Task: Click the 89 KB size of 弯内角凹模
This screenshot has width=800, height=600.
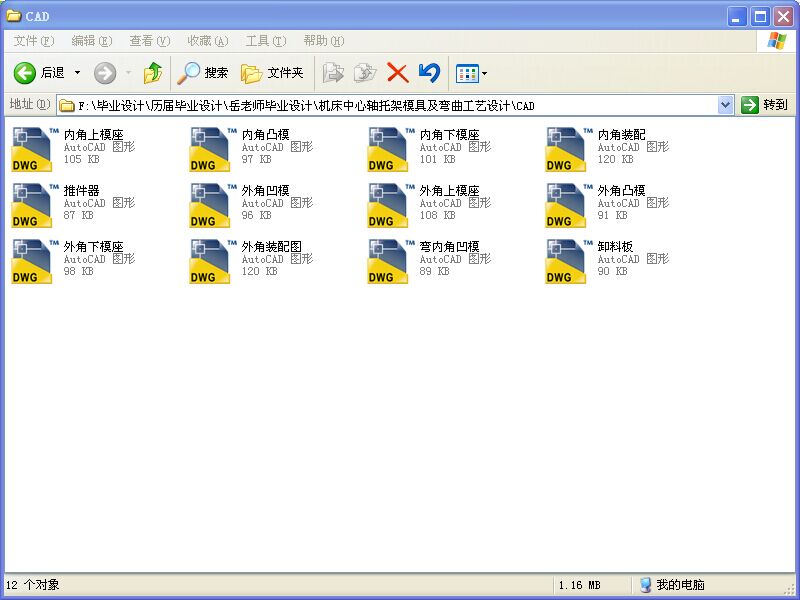Action: coord(435,271)
